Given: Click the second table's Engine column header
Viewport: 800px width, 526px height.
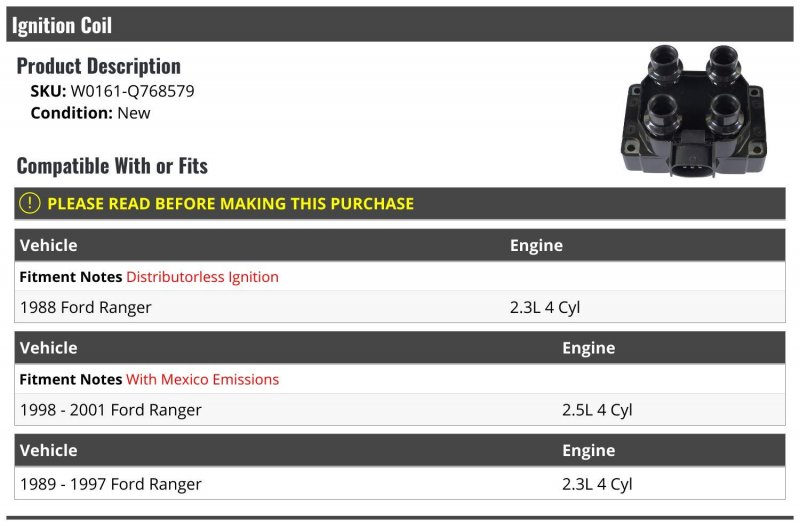Looking at the screenshot, I should [588, 348].
